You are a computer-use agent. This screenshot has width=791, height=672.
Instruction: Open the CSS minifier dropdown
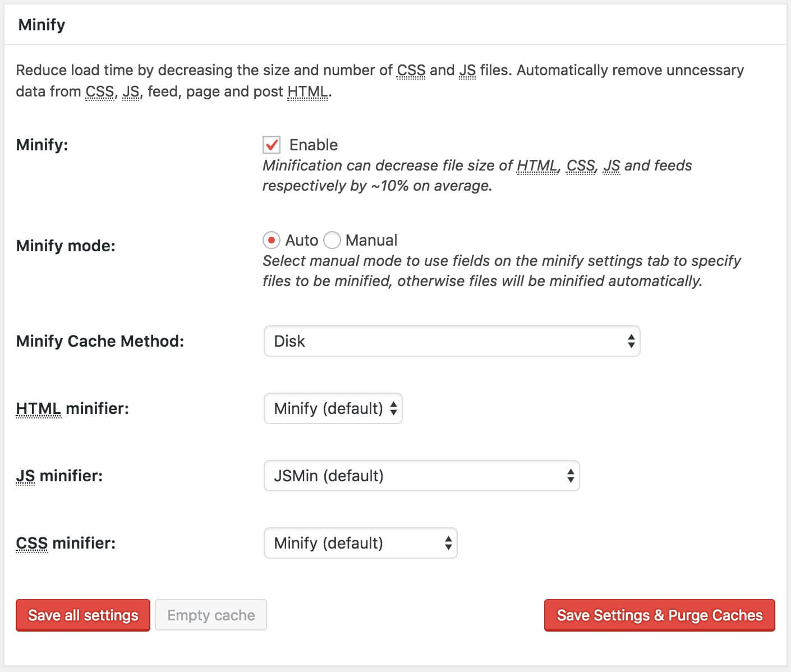tap(360, 543)
